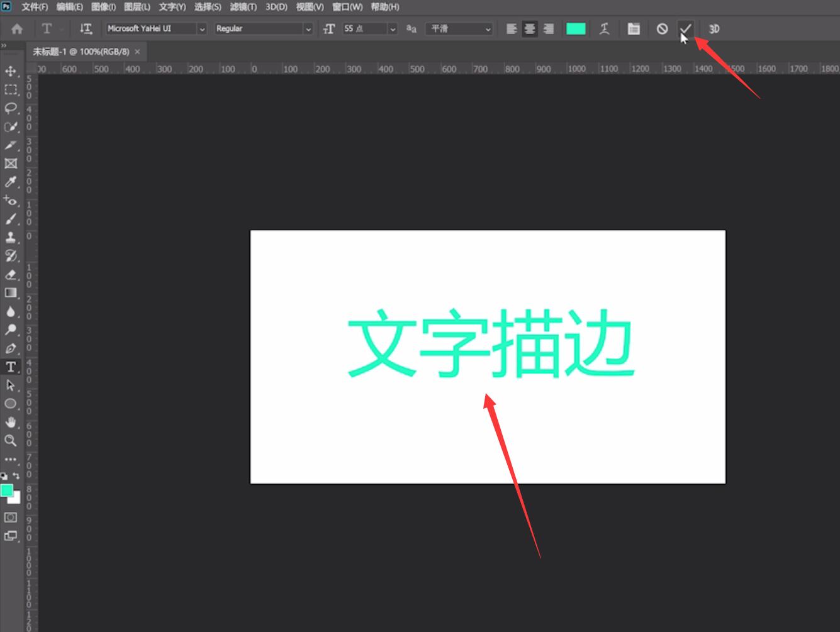Select the Gradient tool
Image resolution: width=840 pixels, height=632 pixels.
click(x=11, y=292)
